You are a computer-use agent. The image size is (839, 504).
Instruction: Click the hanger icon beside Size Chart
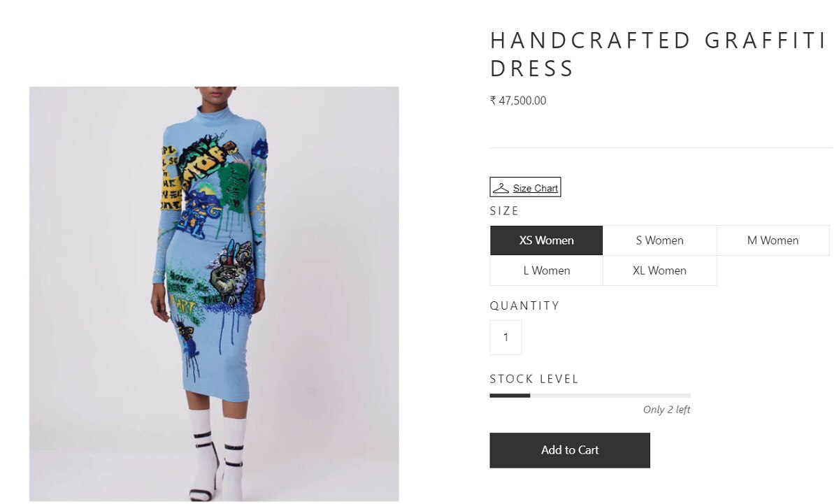(501, 187)
